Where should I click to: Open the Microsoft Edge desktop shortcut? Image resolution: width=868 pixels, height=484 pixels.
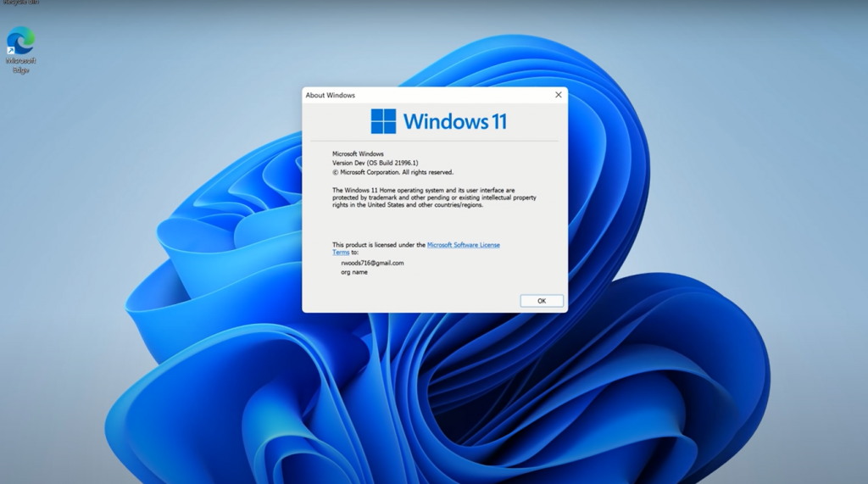pos(20,41)
